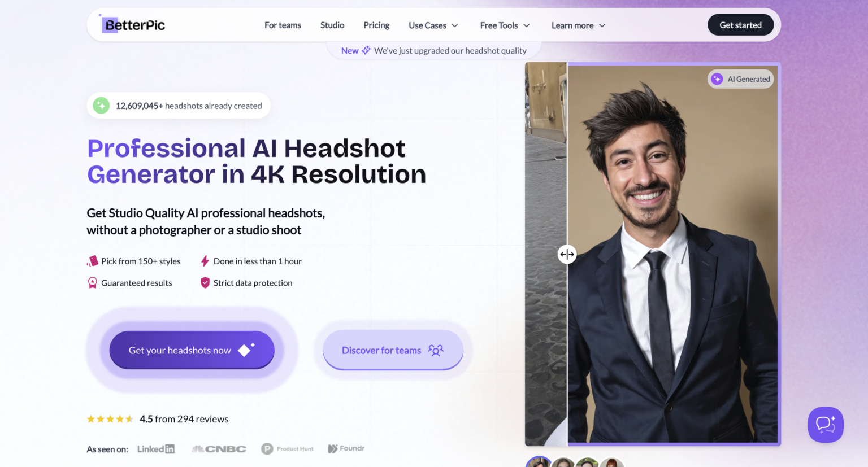This screenshot has height=467, width=868.
Task: Select the first avatar thumbnail below the photo
Action: click(x=539, y=463)
